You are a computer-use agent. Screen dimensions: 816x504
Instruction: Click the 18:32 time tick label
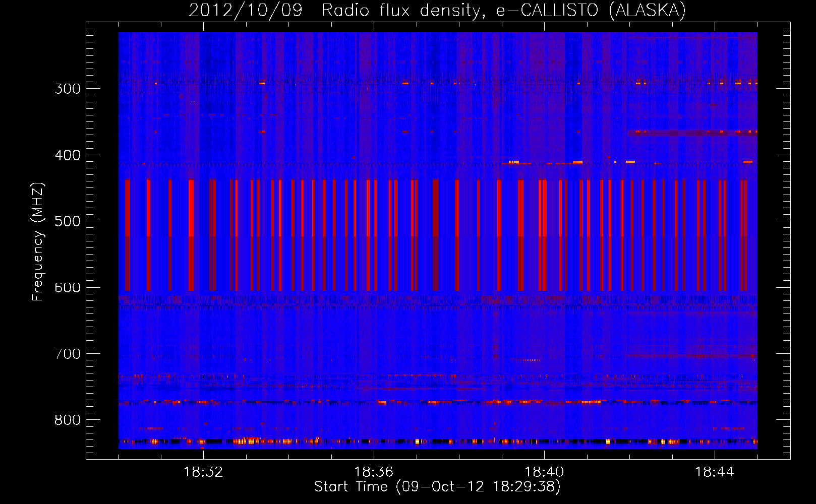(x=203, y=472)
